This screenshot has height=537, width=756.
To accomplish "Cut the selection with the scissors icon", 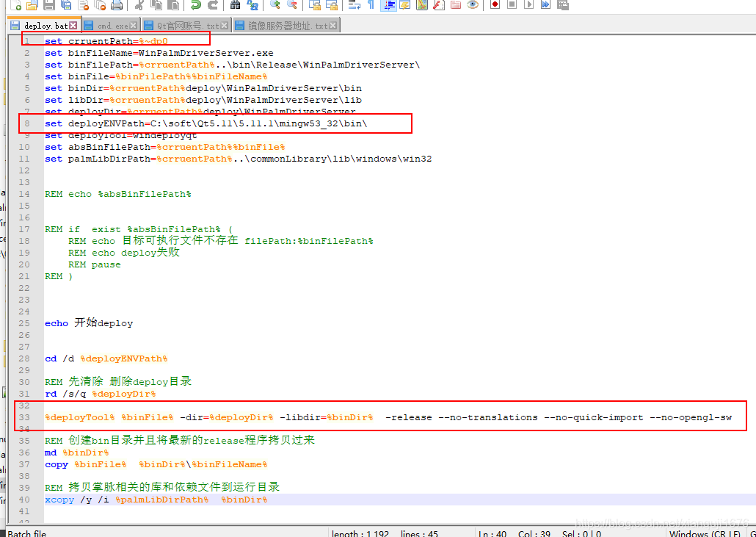I will tap(139, 5).
